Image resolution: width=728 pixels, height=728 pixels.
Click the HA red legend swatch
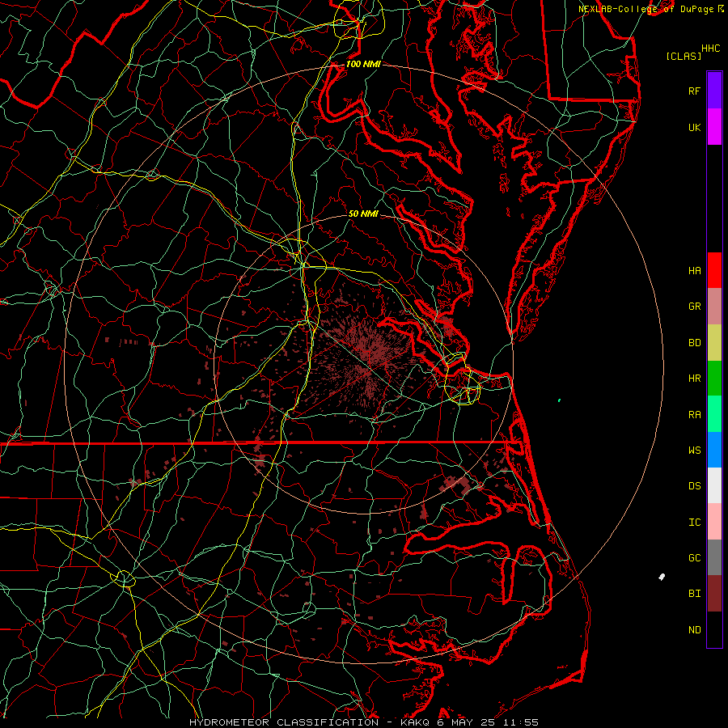tap(714, 270)
